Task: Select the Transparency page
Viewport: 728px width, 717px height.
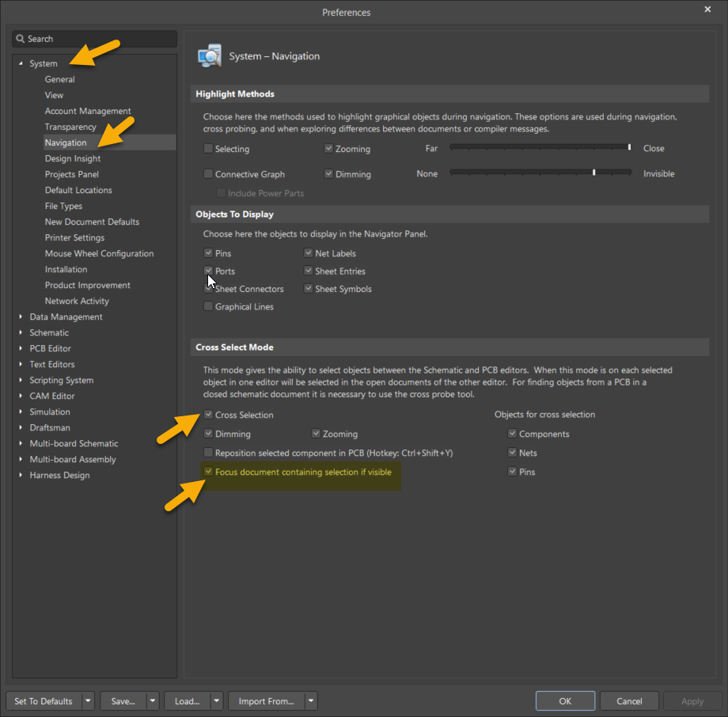Action: tap(70, 127)
